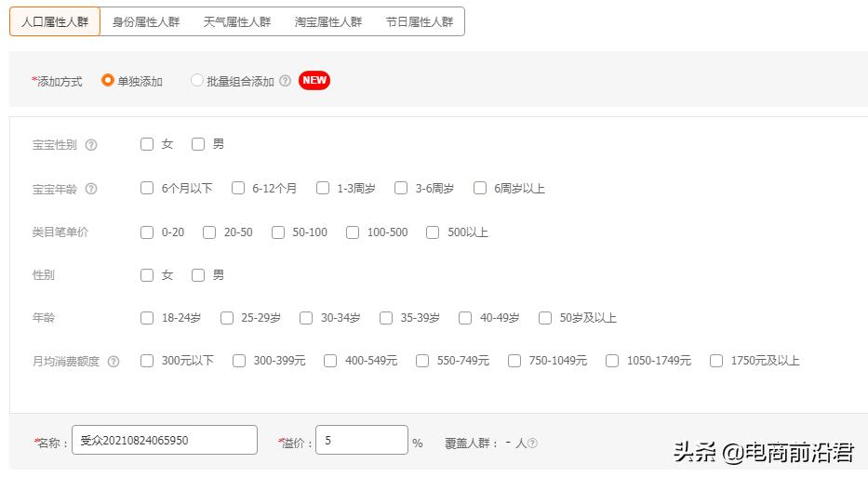This screenshot has height=477, width=868.
Task: Check 3-6周岁 baby age
Action: point(401,188)
